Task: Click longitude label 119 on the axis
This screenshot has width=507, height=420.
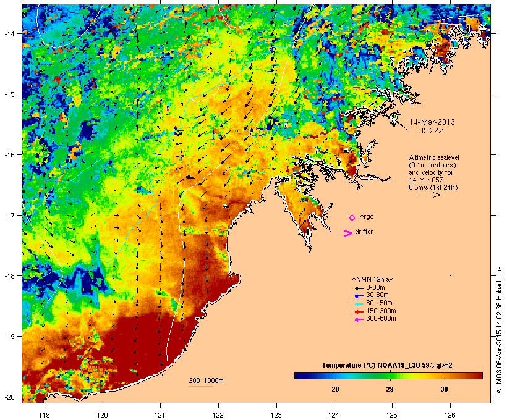Action: [45, 415]
